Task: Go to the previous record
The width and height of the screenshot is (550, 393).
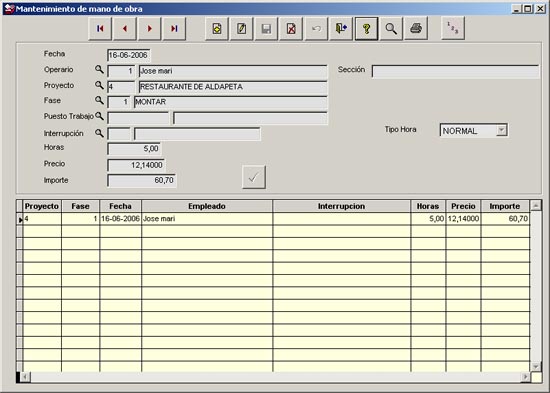Action: 125,29
